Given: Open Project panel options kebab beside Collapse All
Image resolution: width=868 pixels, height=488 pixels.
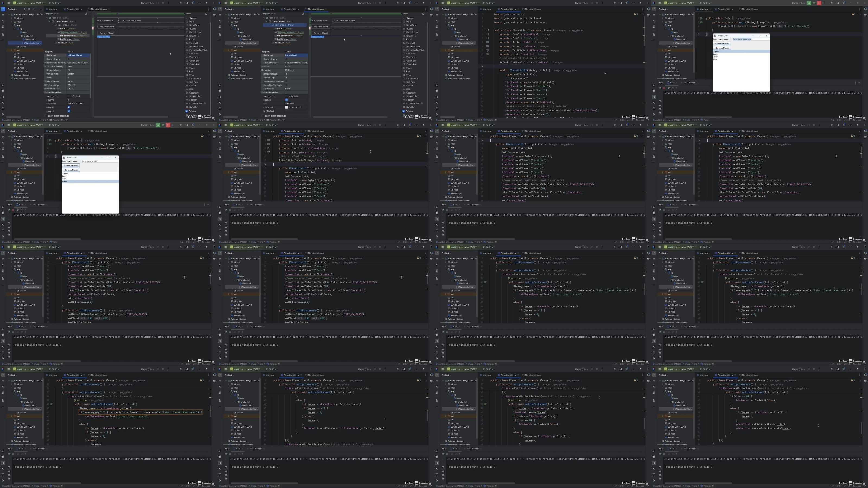Looking at the screenshot, I should coord(37,9).
